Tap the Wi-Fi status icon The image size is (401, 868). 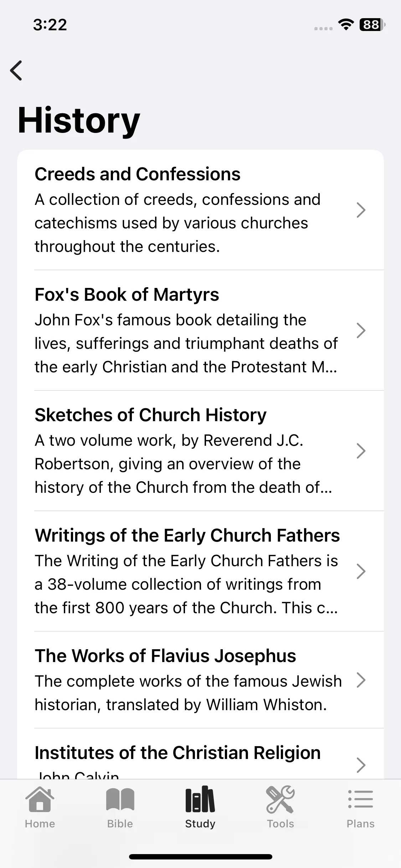coord(346,25)
